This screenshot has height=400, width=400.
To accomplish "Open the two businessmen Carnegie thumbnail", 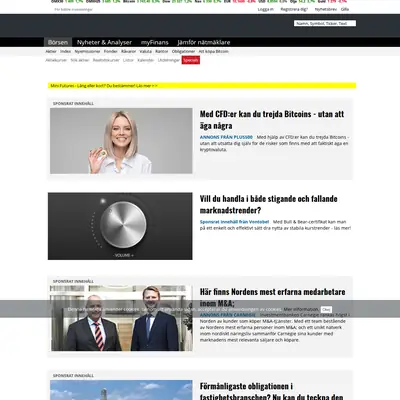I will [122, 318].
